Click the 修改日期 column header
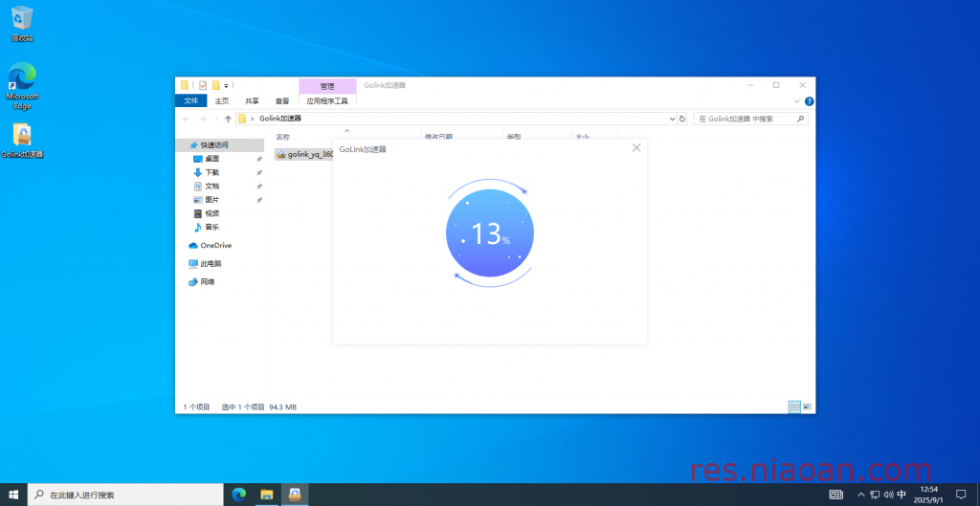Viewport: 980px width, 506px height. [438, 137]
